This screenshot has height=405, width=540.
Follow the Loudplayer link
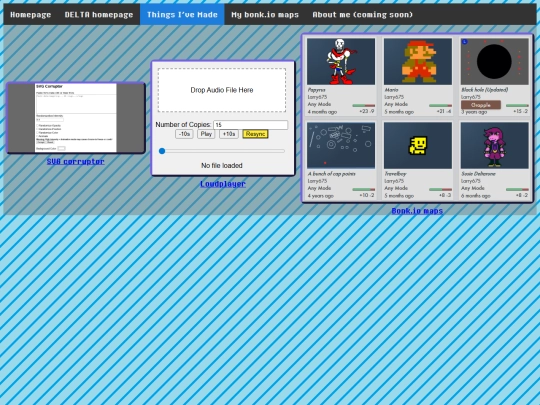coord(223,184)
